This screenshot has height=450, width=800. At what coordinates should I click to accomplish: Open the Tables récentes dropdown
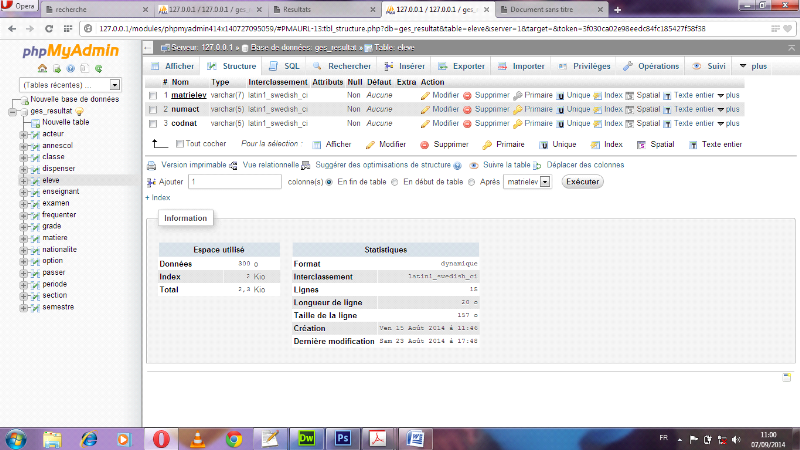(x=69, y=85)
